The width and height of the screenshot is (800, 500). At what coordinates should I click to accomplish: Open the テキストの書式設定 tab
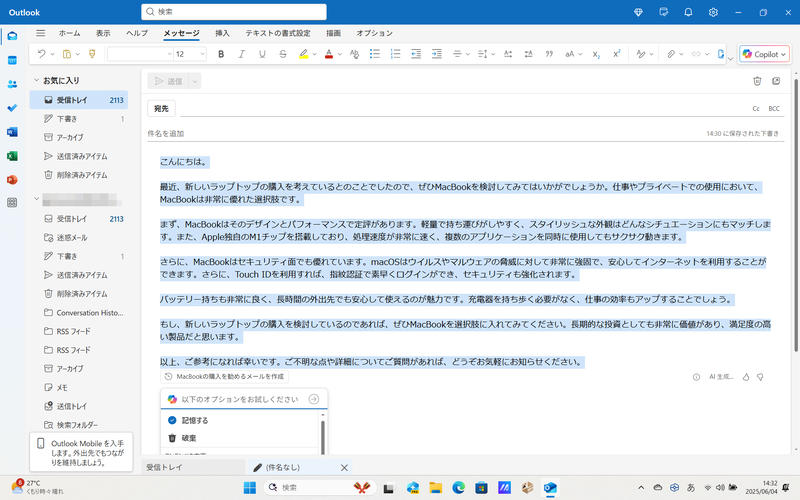point(278,33)
